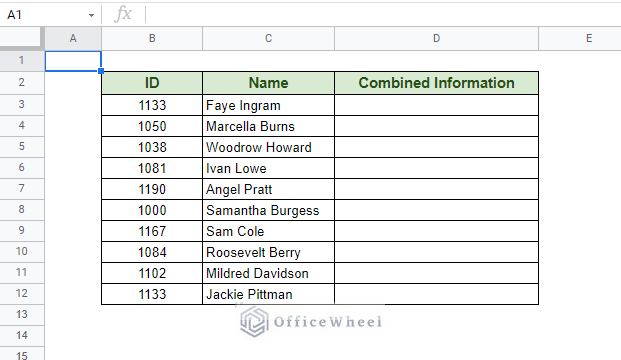Click the Name header cell
The width and height of the screenshot is (621, 360).
point(269,83)
